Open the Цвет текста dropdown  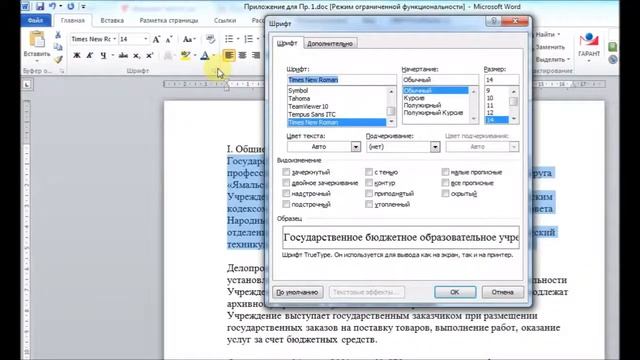tap(356, 147)
